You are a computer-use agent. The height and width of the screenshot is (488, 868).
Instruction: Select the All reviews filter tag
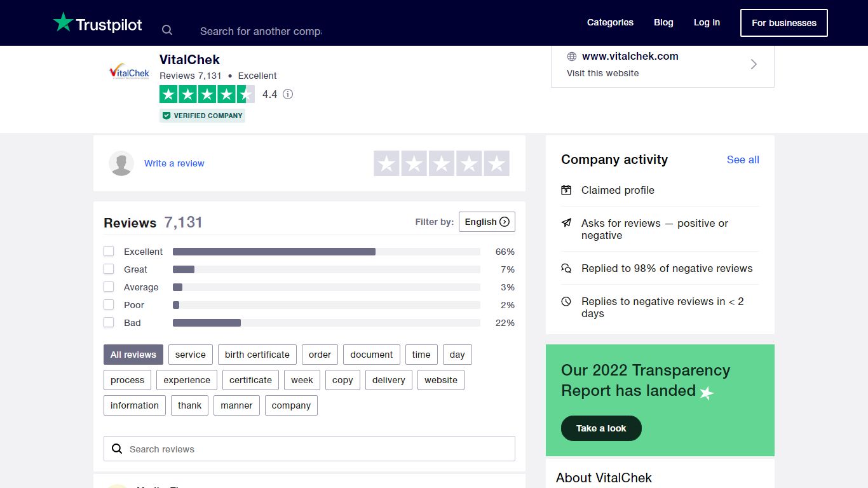133,355
